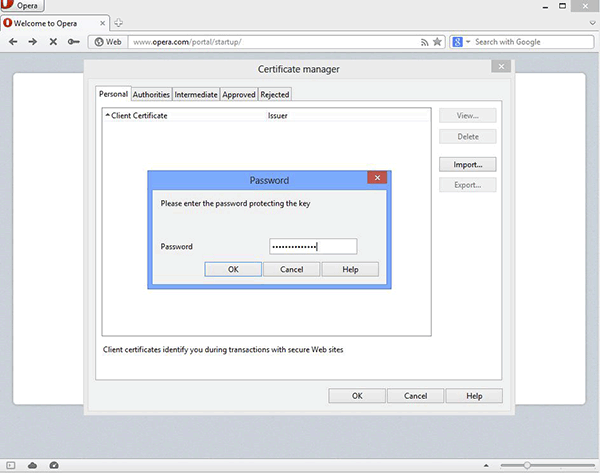
Task: Click Help in the Password dialog
Action: (350, 269)
